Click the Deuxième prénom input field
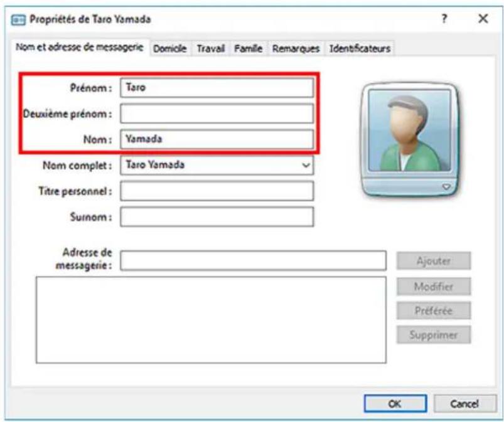Image resolution: width=504 pixels, height=422 pixels. click(x=217, y=113)
